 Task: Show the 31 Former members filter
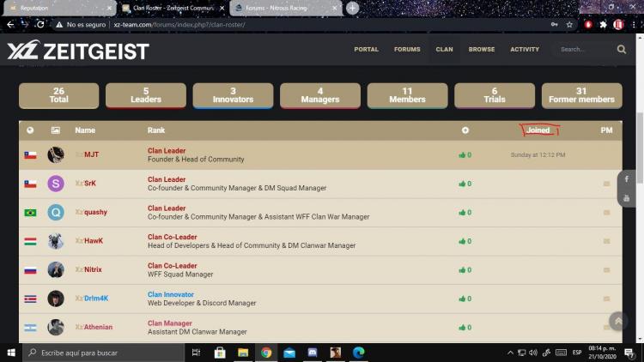click(581, 95)
